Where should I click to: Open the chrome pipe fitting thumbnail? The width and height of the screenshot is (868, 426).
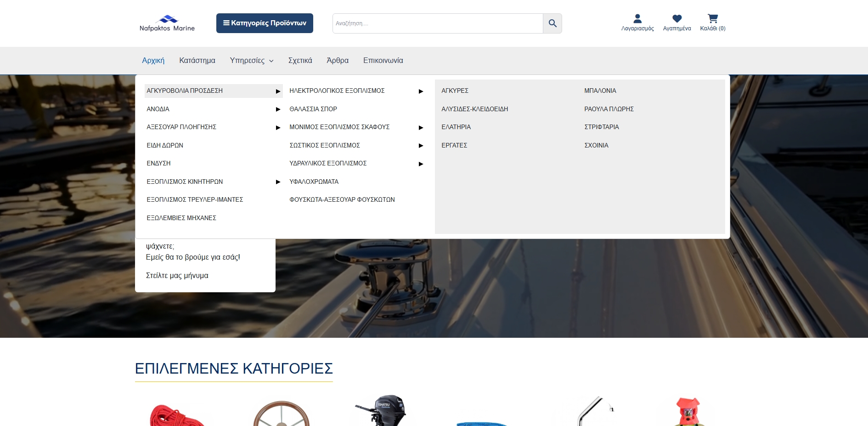[596, 411]
